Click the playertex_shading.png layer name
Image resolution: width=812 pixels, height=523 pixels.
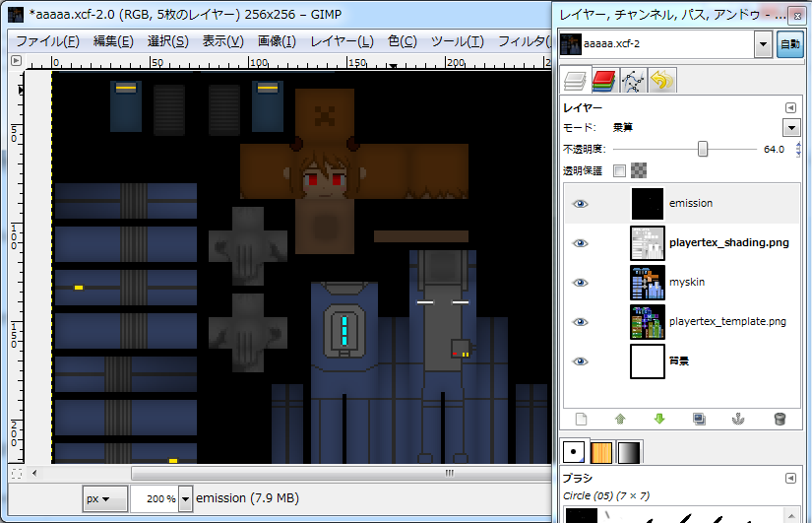729,242
